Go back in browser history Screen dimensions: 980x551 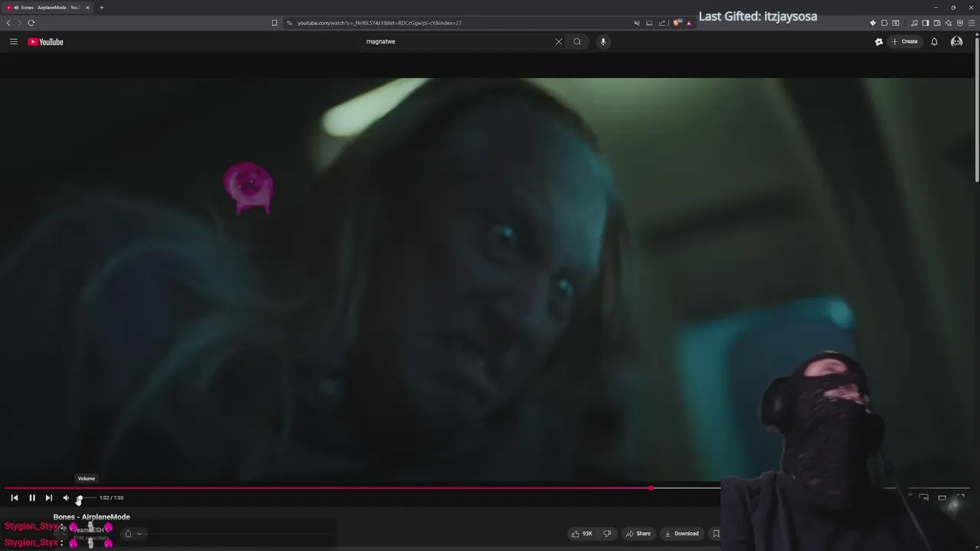pos(8,23)
